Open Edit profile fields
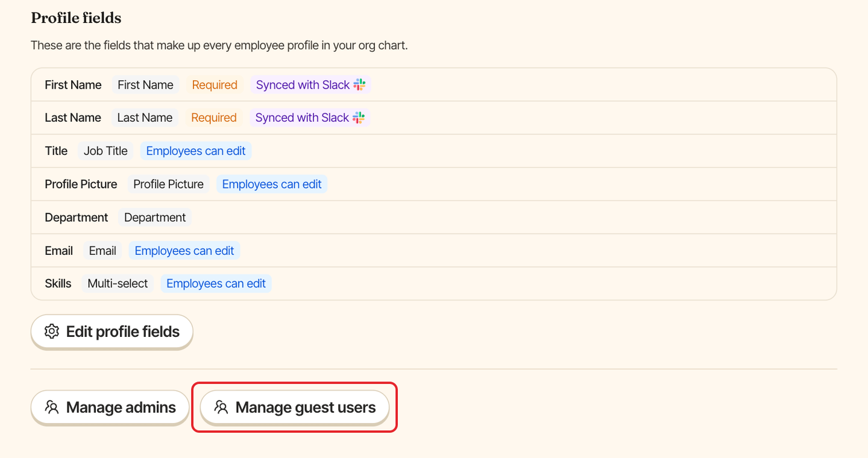The height and width of the screenshot is (458, 868). click(112, 331)
